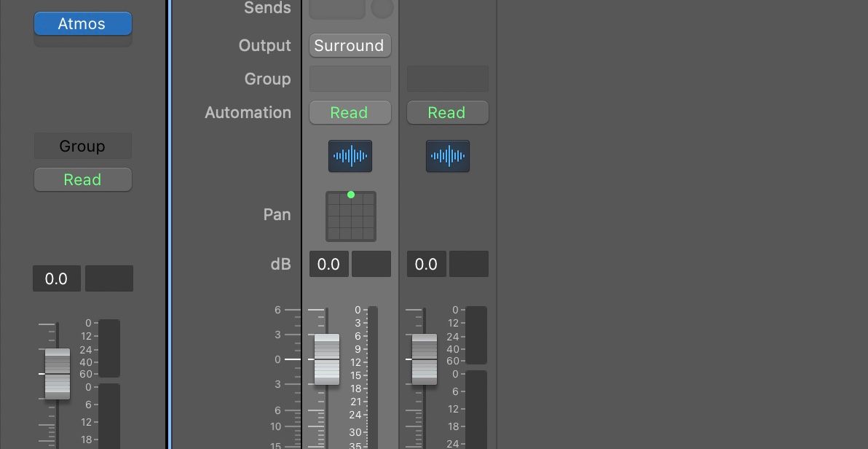This screenshot has width=868, height=449.
Task: Edit the 0.0 dB field on second channel
Action: (426, 264)
